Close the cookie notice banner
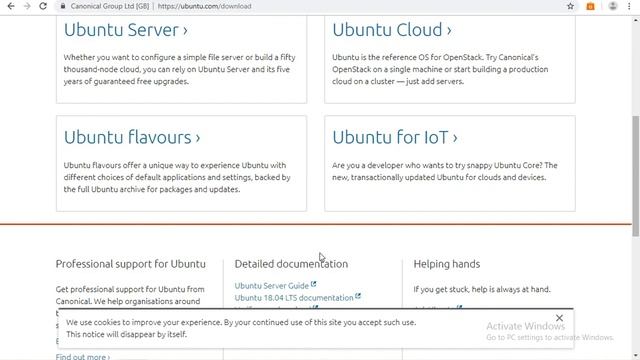The image size is (640, 360). (x=559, y=318)
